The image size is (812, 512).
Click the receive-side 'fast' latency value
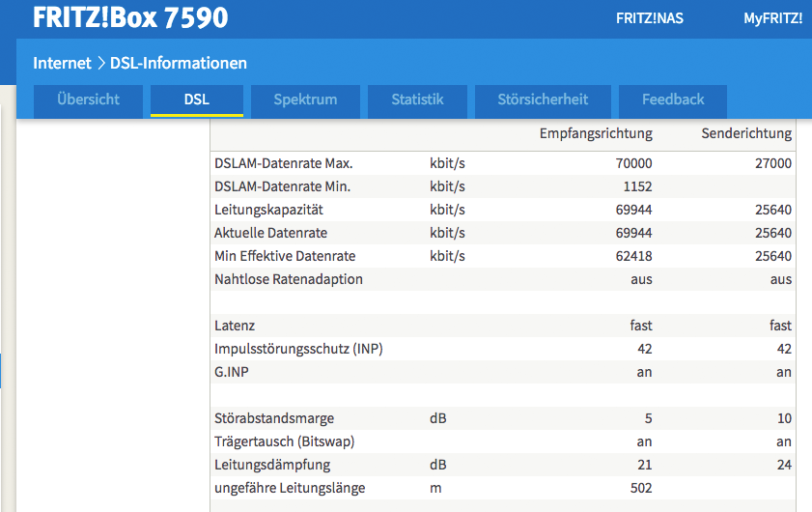coord(641,326)
